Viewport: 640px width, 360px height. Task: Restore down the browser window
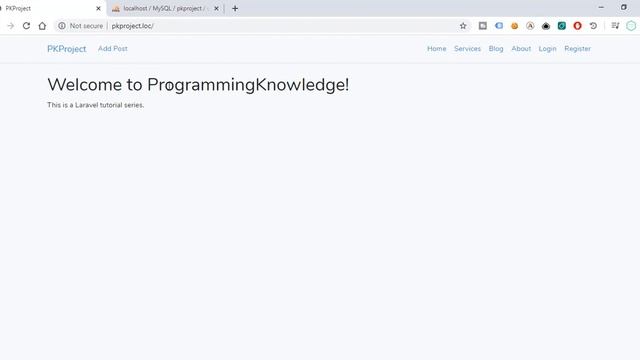[624, 7]
